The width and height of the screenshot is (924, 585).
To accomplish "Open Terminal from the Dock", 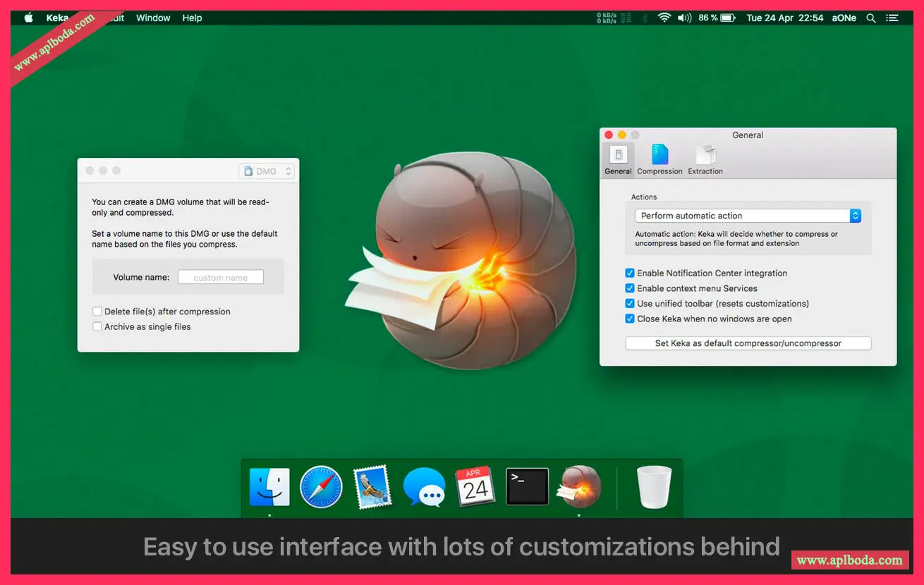I will coord(527,486).
